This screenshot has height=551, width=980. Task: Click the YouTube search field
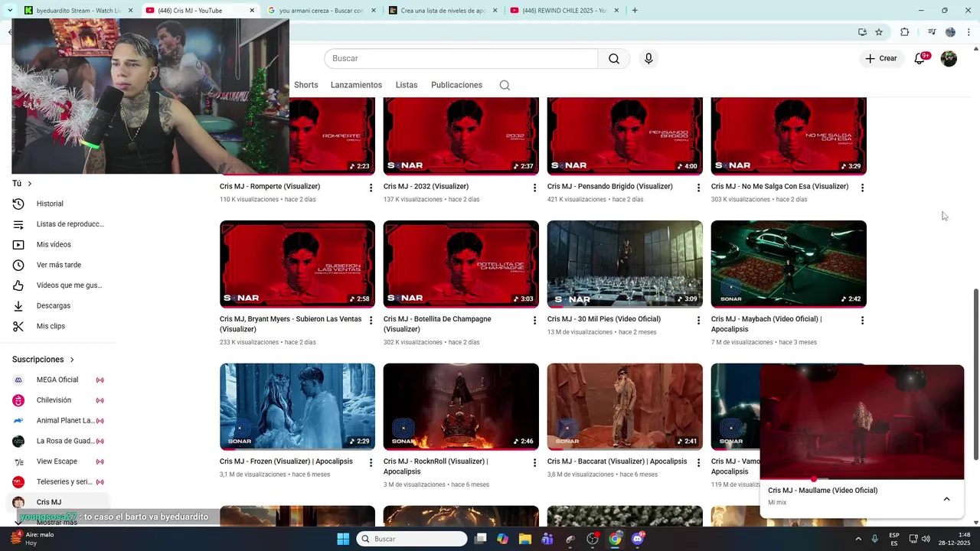[x=461, y=59]
